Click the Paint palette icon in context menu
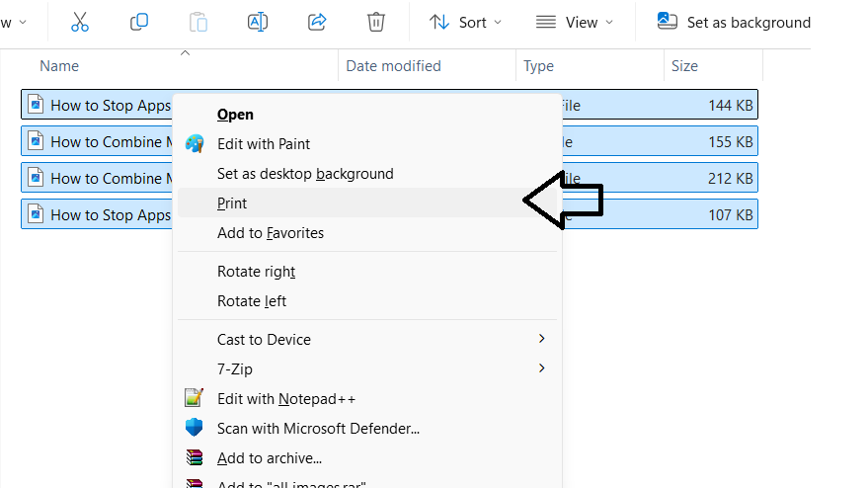This screenshot has height=488, width=868. [195, 144]
